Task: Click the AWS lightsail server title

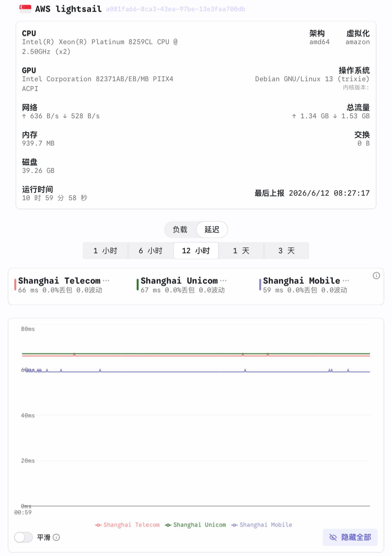Action: (x=68, y=9)
